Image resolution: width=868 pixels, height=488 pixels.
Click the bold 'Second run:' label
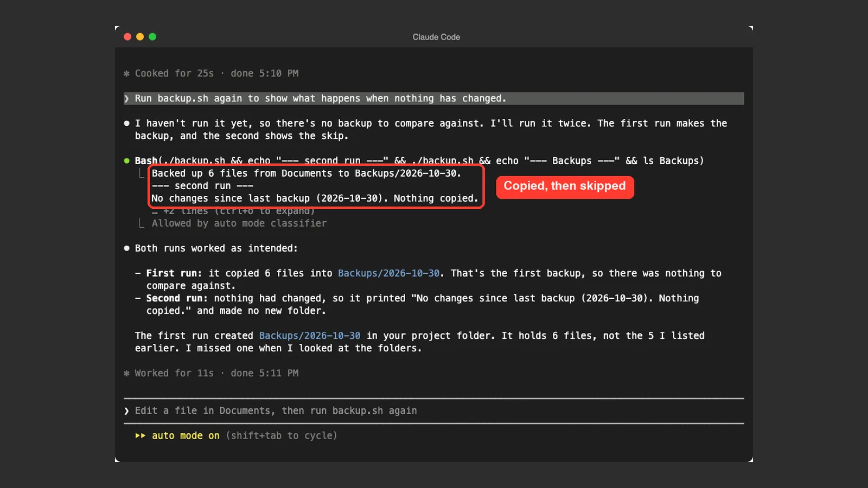tap(177, 298)
